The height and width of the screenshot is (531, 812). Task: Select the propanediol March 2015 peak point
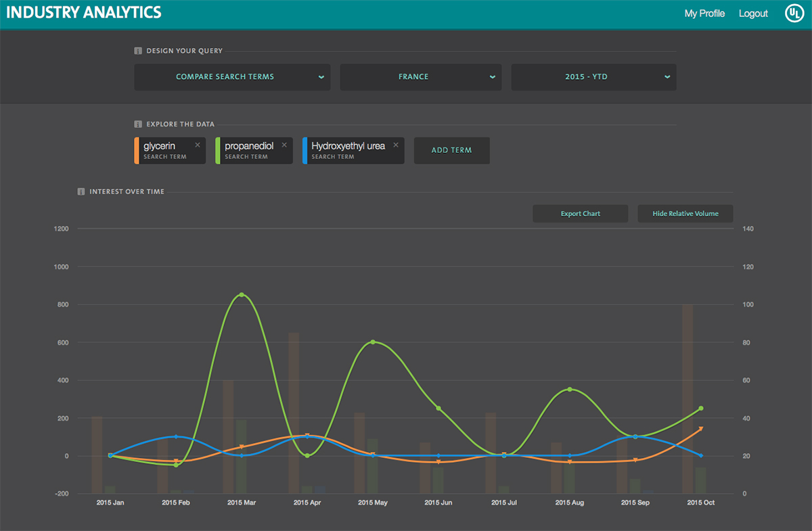click(x=242, y=295)
